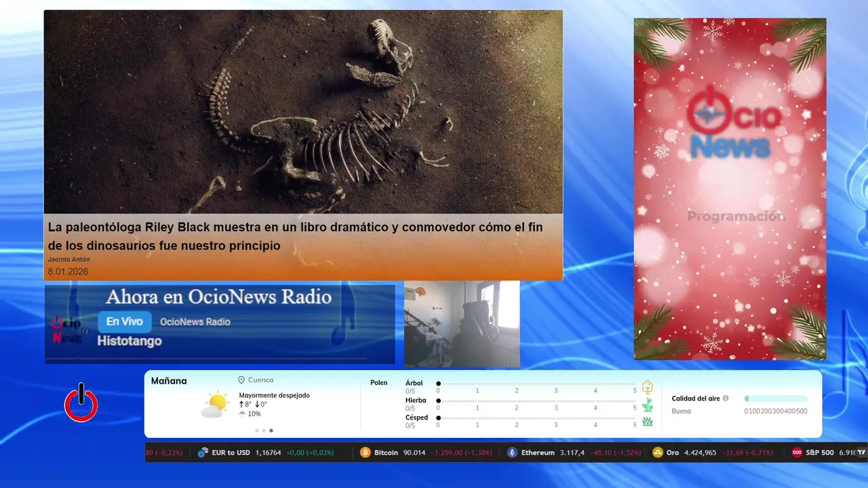Viewport: 868px width, 488px height.
Task: Click the Cuenca location name
Action: (x=261, y=380)
